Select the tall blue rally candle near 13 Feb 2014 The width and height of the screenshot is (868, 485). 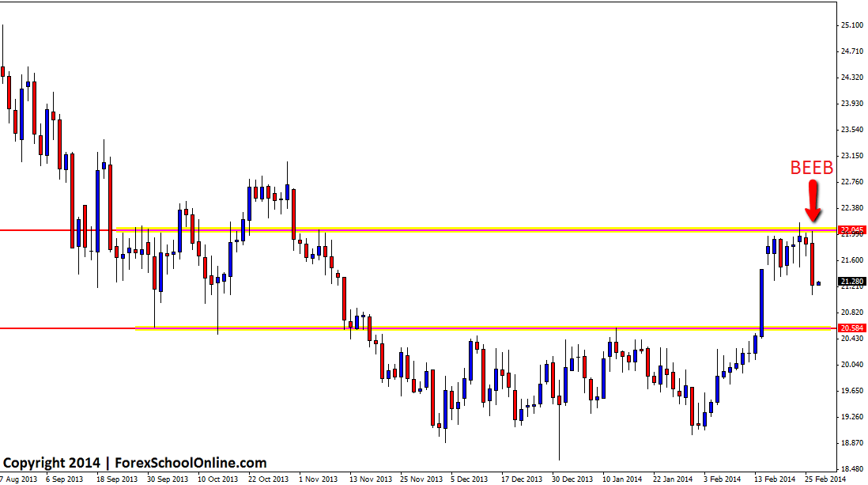pos(762,301)
